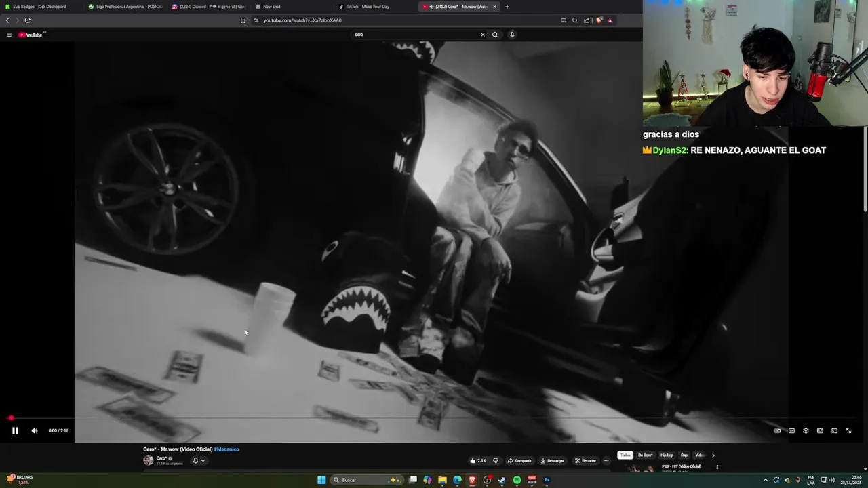Open Photoshop from taskbar
The height and width of the screenshot is (488, 868).
click(x=547, y=480)
